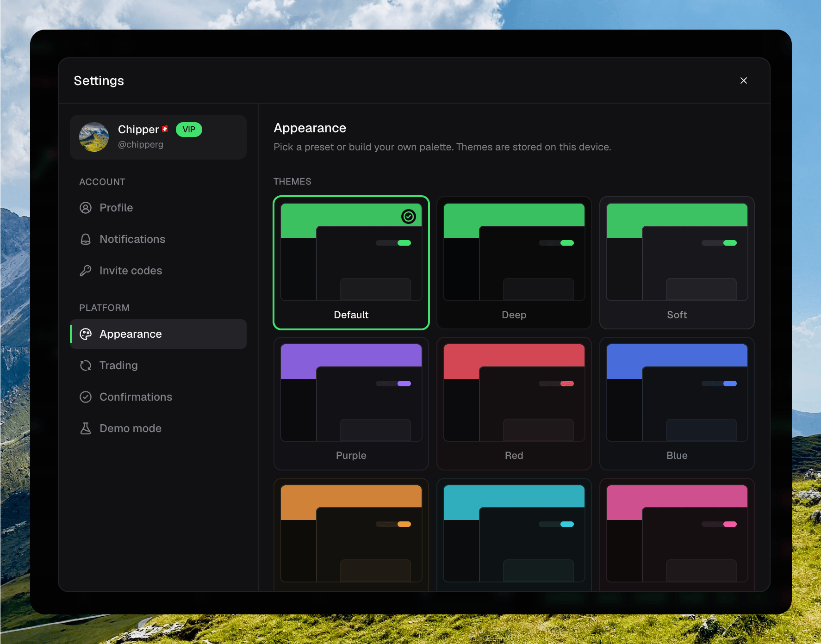Image resolution: width=821 pixels, height=644 pixels.
Task: Select the teal theme card
Action: [x=514, y=534]
